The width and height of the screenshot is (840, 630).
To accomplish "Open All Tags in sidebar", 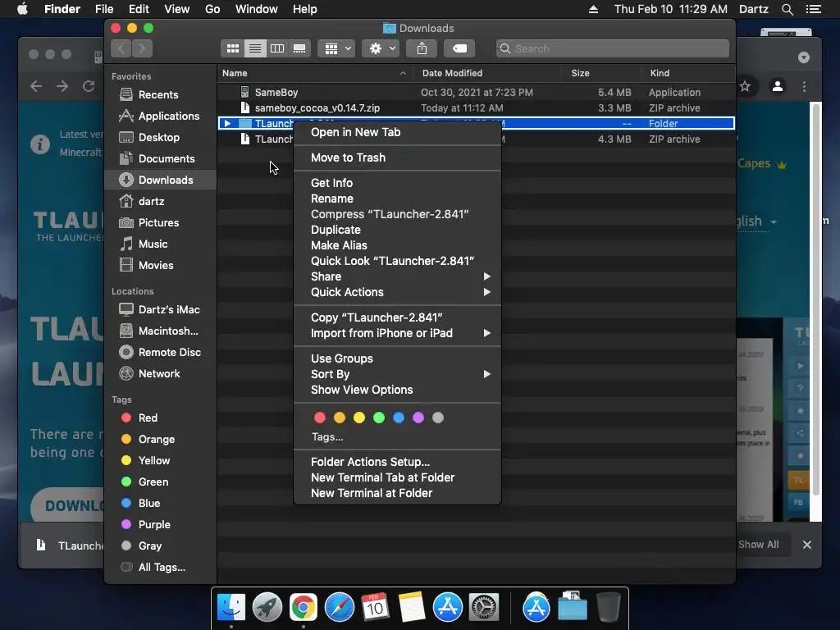I will (x=160, y=568).
